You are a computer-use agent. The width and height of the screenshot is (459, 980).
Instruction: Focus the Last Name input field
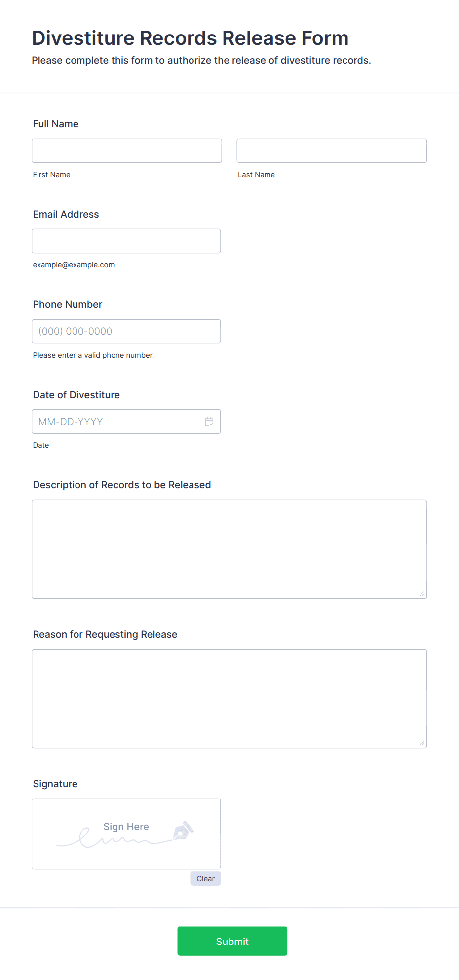click(x=332, y=150)
